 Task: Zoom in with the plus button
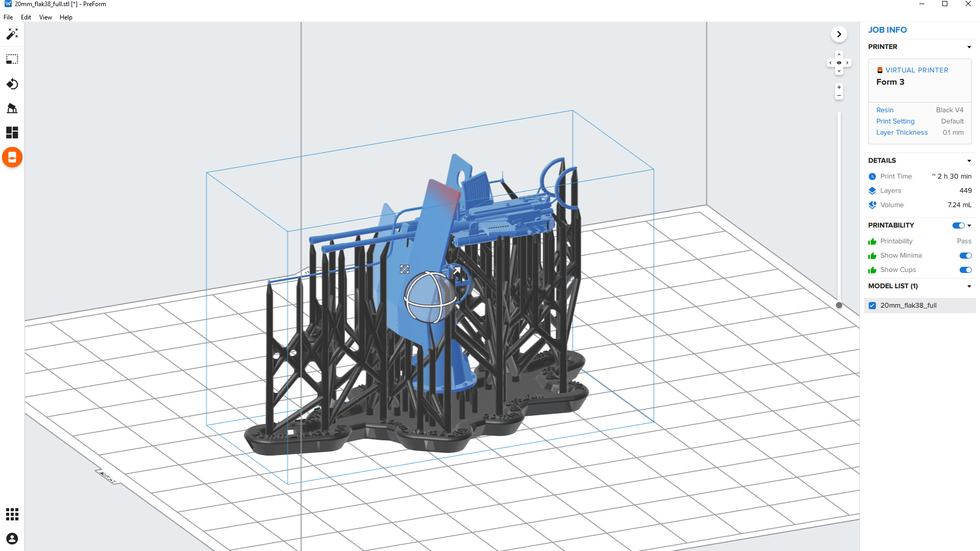(x=839, y=87)
